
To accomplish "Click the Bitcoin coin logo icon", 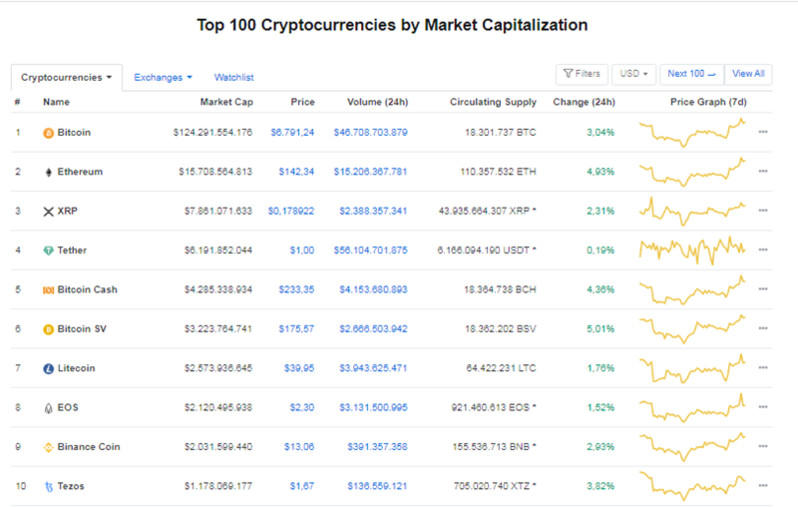I will 48,132.
